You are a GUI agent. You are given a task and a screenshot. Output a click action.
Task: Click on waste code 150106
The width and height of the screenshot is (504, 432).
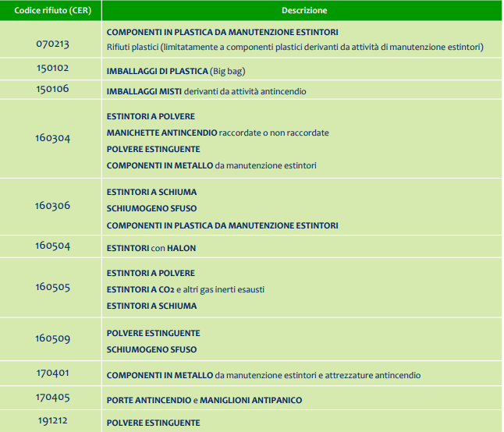[52, 90]
